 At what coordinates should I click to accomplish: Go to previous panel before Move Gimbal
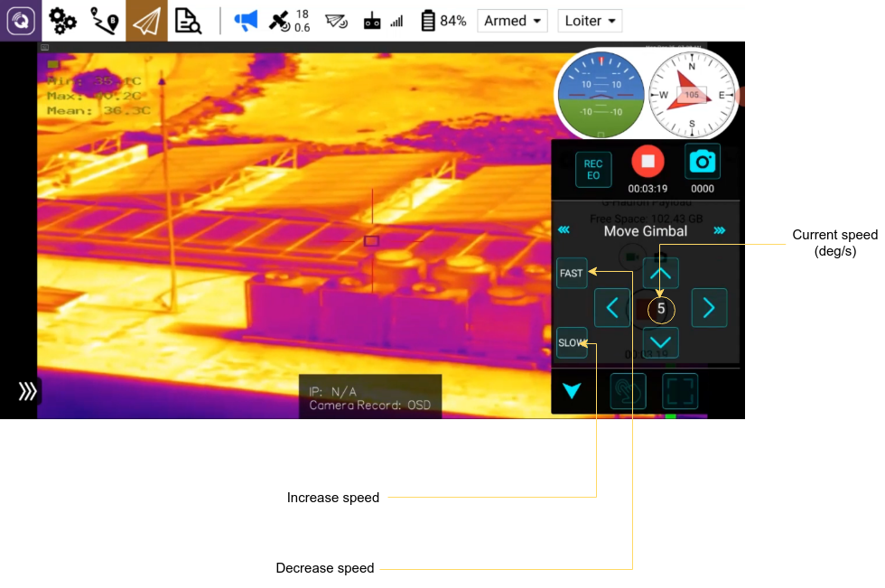click(x=564, y=231)
